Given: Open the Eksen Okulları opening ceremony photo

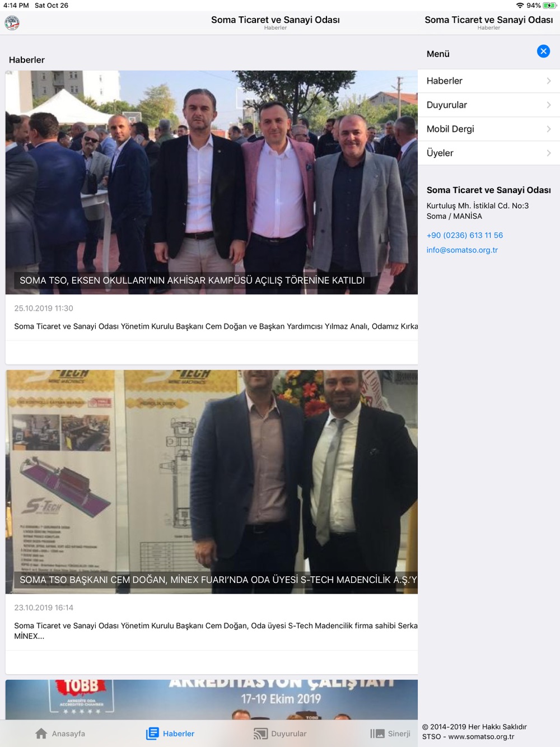Looking at the screenshot, I should 212,183.
